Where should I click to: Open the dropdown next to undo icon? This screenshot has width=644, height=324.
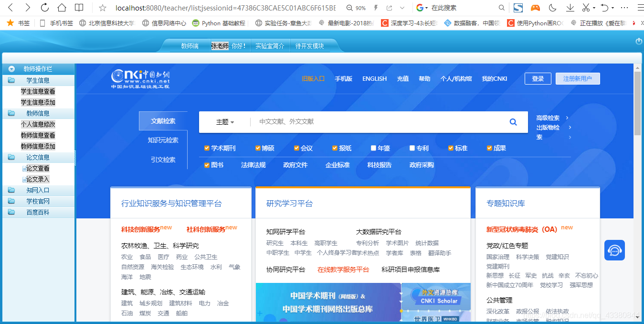(x=612, y=8)
